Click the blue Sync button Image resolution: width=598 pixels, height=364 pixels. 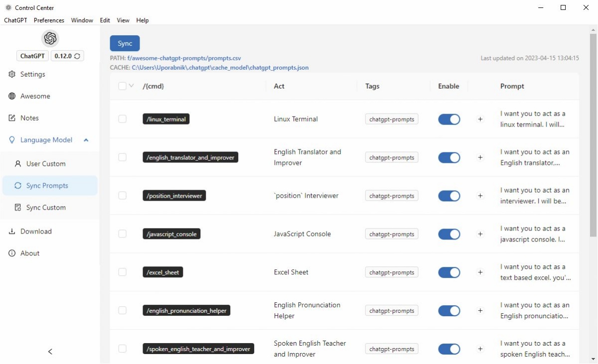pyautogui.click(x=125, y=43)
